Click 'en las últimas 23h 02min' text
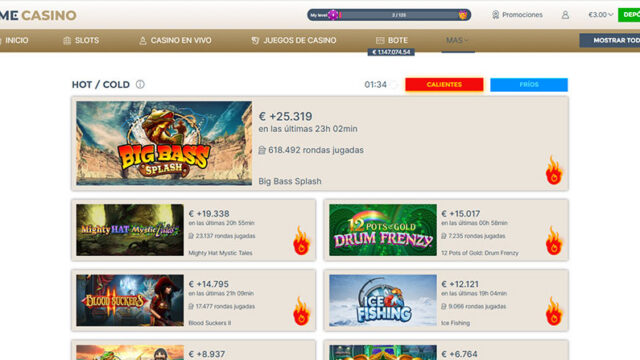 coord(308,129)
